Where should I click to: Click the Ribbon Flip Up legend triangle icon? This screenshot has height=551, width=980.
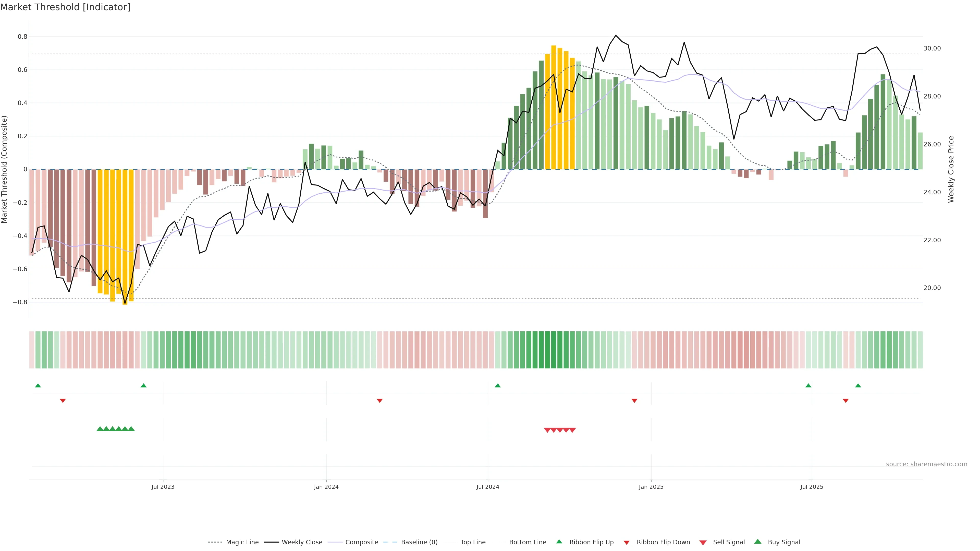(559, 542)
